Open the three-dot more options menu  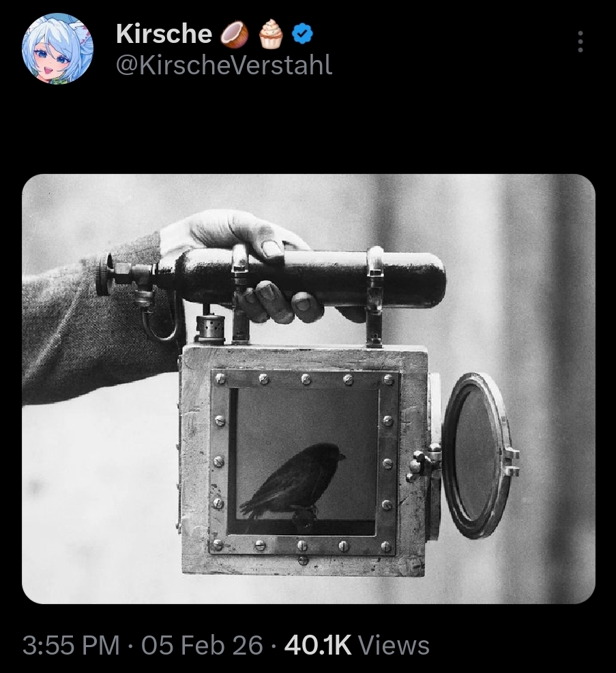coord(581,42)
